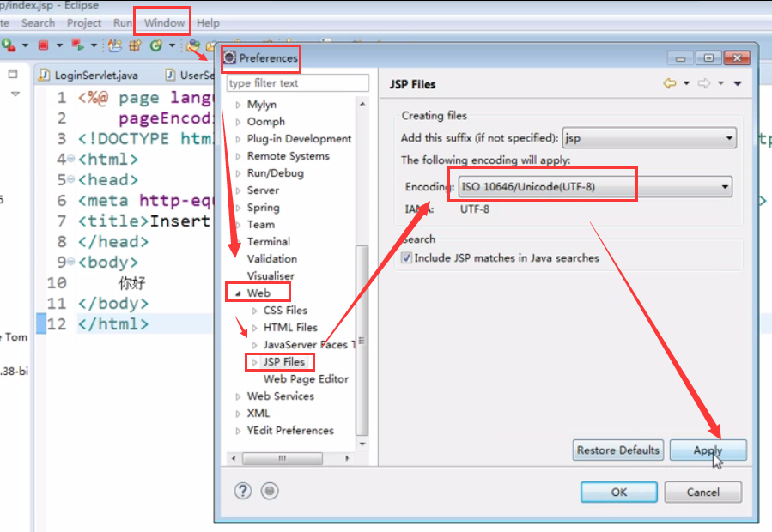
Task: Click the type filter text field
Action: pos(297,82)
